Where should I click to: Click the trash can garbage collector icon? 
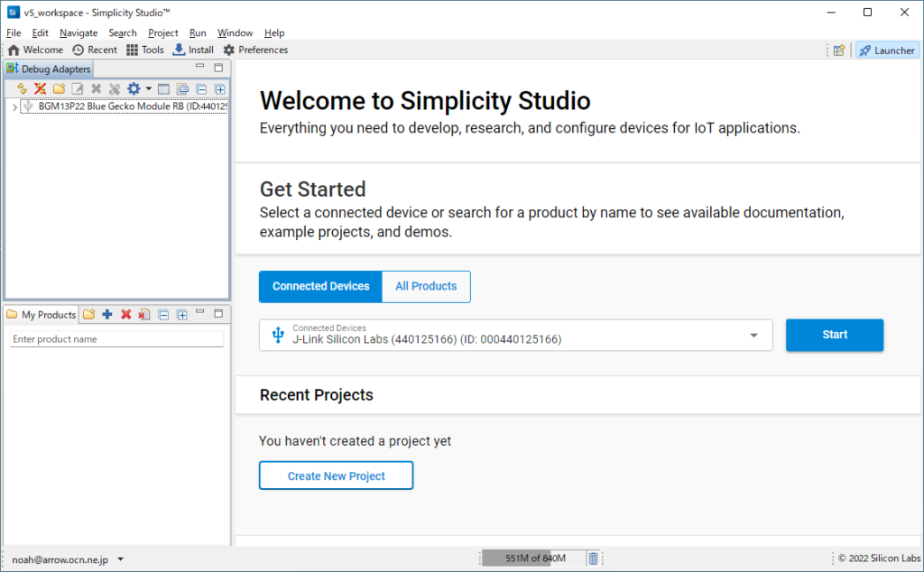pos(593,559)
